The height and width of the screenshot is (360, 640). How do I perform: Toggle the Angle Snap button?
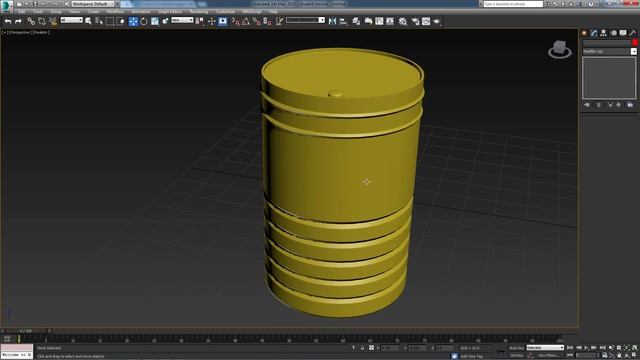click(246, 21)
